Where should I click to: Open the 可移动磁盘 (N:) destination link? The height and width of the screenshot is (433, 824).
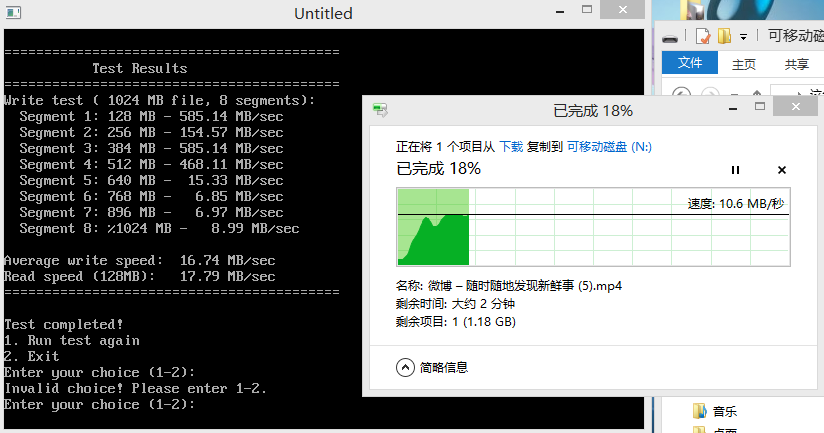(609, 146)
